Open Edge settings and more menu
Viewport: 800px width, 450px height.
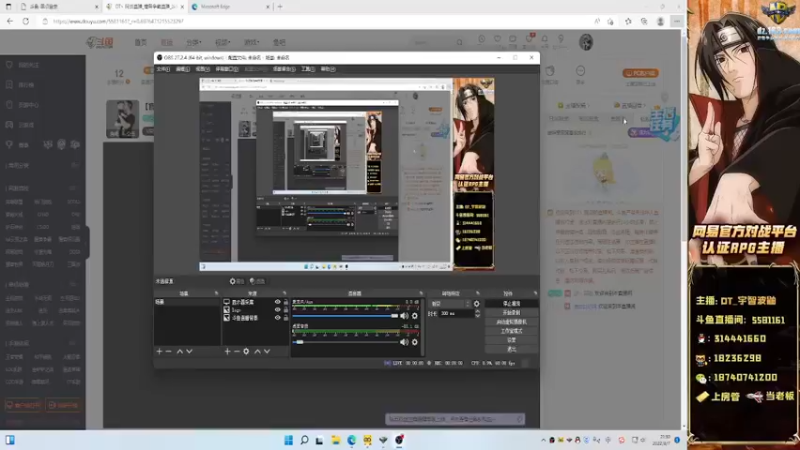tap(677, 21)
